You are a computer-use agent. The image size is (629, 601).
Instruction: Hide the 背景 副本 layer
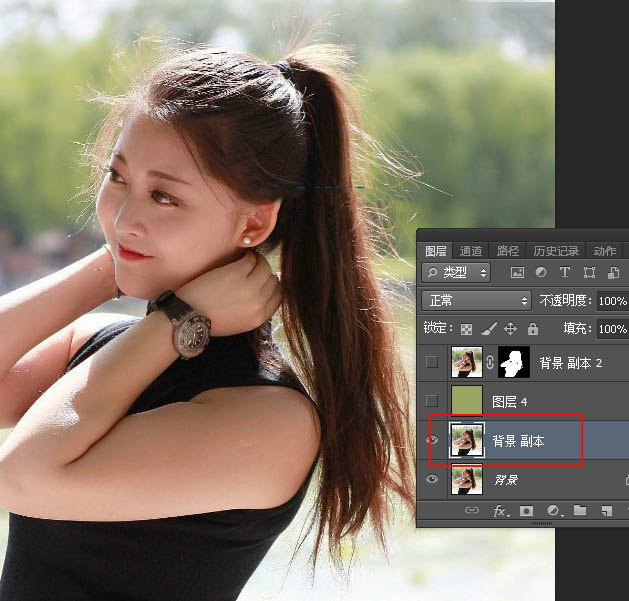point(432,441)
